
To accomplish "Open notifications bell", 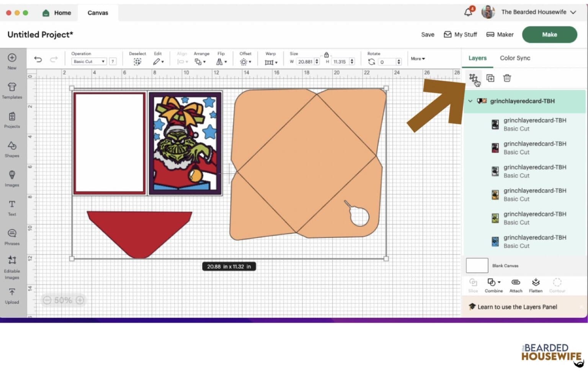I will pyautogui.click(x=468, y=12).
